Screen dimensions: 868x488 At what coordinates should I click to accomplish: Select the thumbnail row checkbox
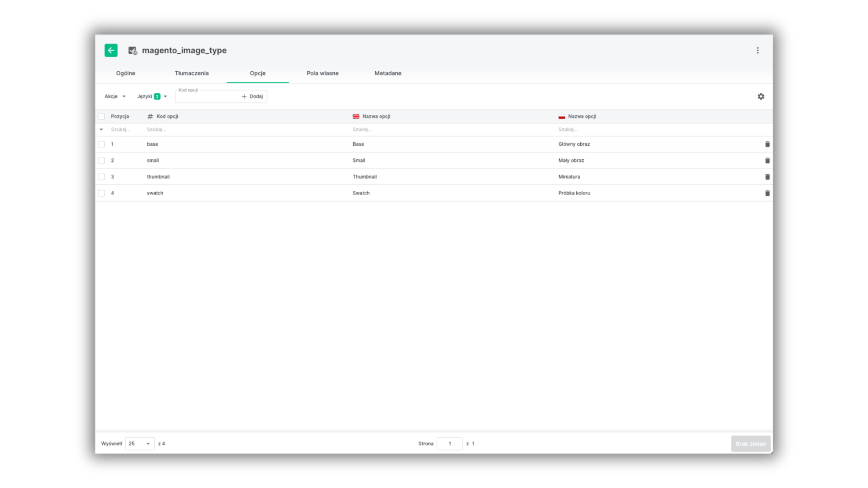tap(101, 177)
